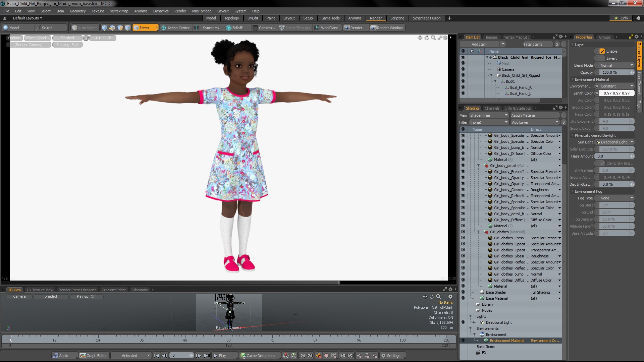This screenshot has height=362, width=644.
Task: Open the MaxToModo menu
Action: click(x=202, y=11)
